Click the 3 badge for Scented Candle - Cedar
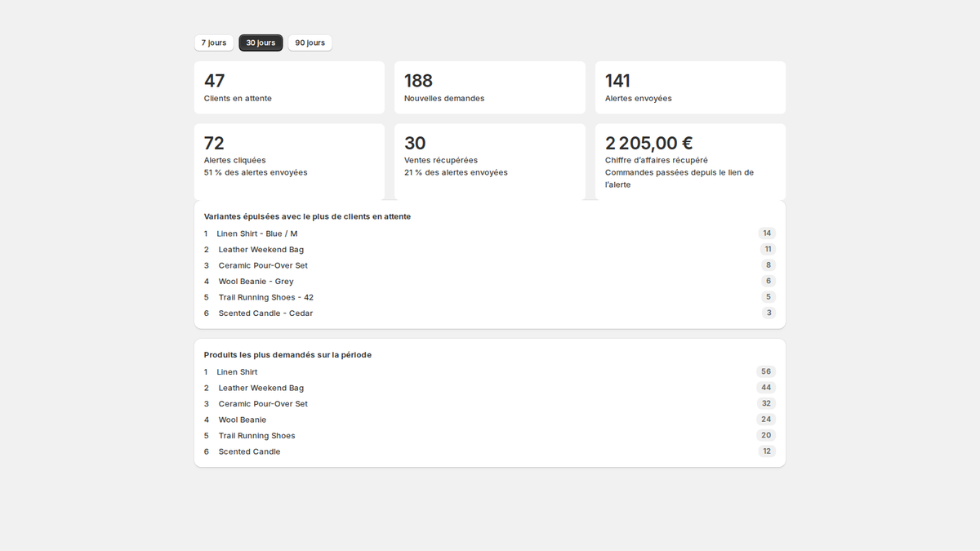The image size is (980, 551). point(768,313)
